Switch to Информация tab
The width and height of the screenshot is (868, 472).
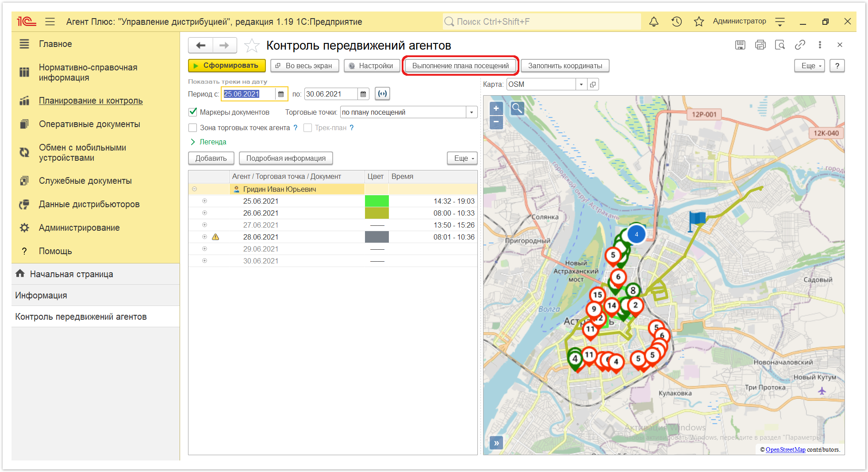pos(96,295)
